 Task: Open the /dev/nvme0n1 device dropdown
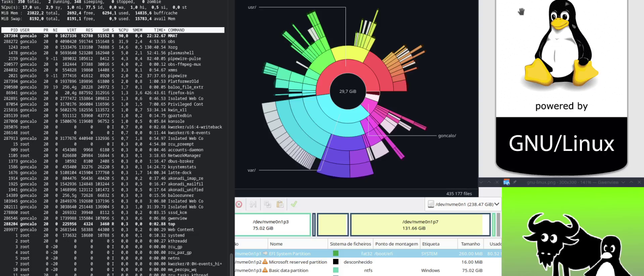463,204
